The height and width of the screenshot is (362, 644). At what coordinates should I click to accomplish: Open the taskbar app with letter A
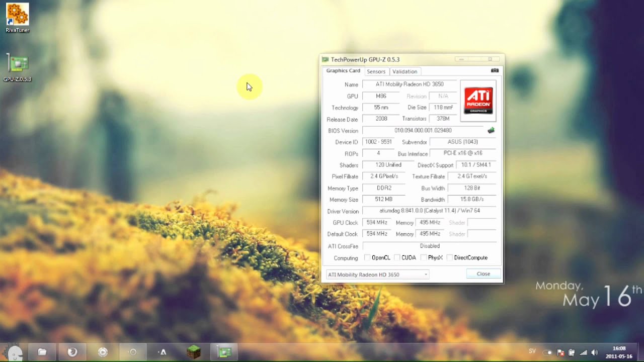point(163,352)
